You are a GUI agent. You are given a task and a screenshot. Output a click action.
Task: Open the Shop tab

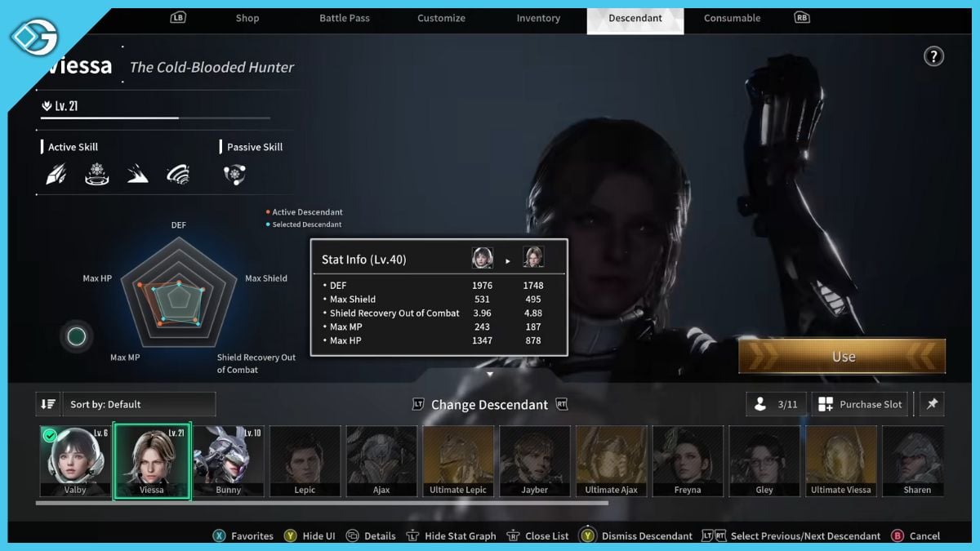(x=247, y=18)
